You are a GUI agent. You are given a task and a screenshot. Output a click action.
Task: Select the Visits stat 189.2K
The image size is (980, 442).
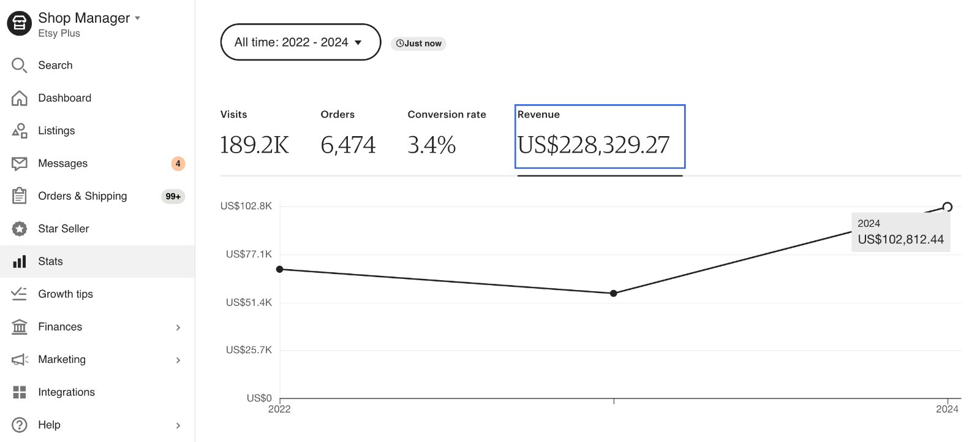[254, 133]
